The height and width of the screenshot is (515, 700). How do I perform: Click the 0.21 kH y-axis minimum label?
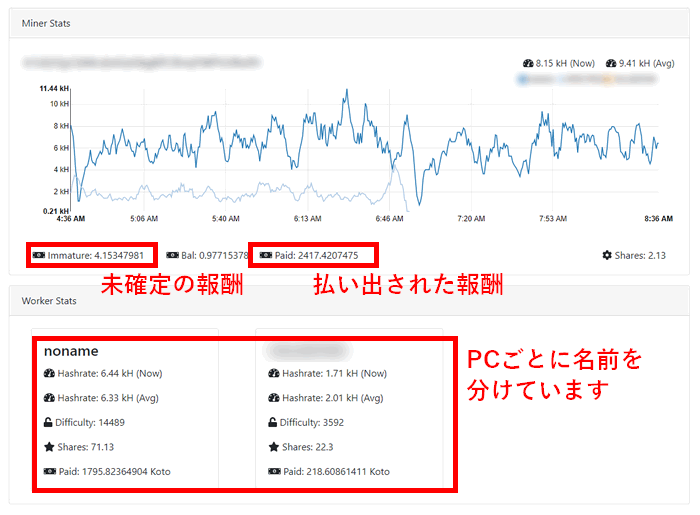pyautogui.click(x=56, y=211)
